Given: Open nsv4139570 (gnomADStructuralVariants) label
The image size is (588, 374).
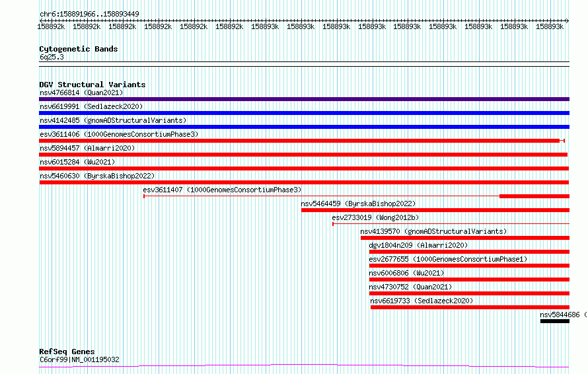Looking at the screenshot, I should pyautogui.click(x=433, y=231).
